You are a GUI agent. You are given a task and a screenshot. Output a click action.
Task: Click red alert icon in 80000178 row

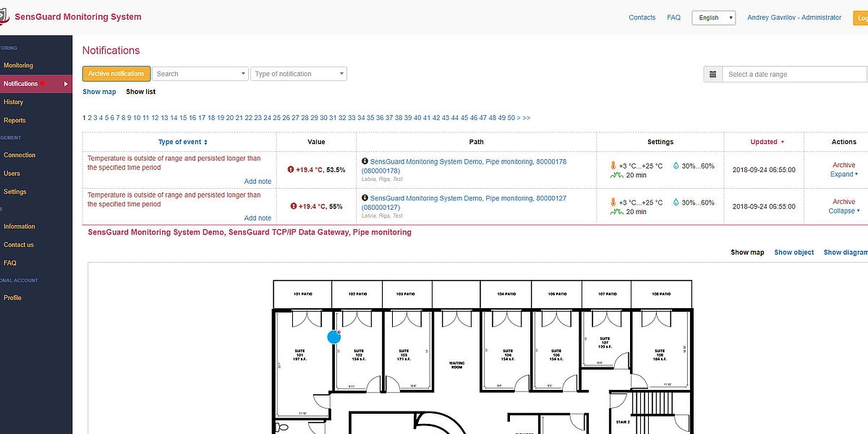[292, 169]
